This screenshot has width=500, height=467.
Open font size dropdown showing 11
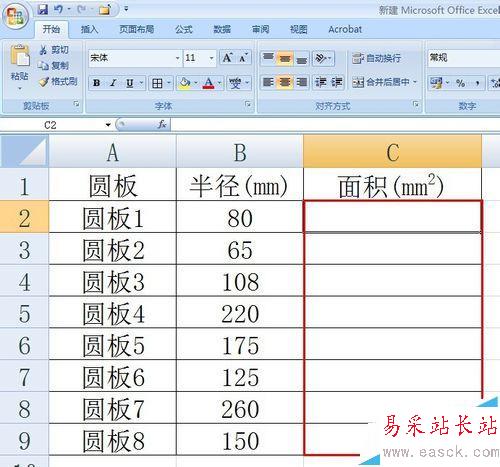click(x=211, y=58)
